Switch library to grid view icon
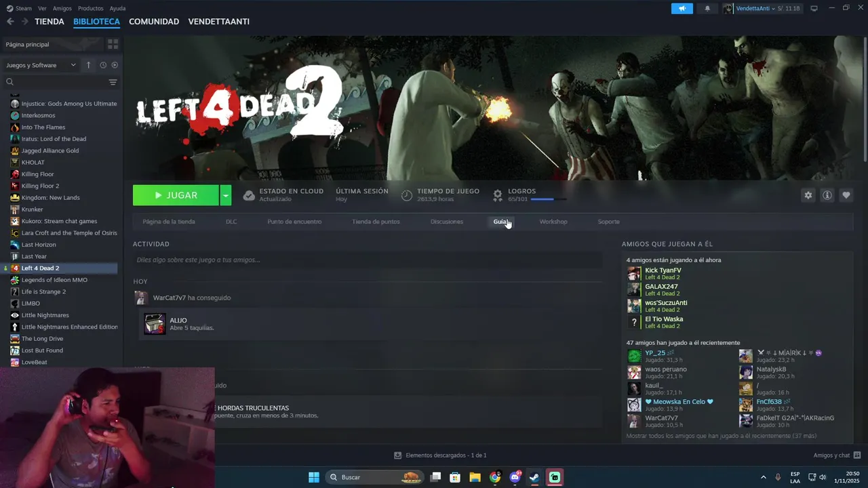 [113, 44]
